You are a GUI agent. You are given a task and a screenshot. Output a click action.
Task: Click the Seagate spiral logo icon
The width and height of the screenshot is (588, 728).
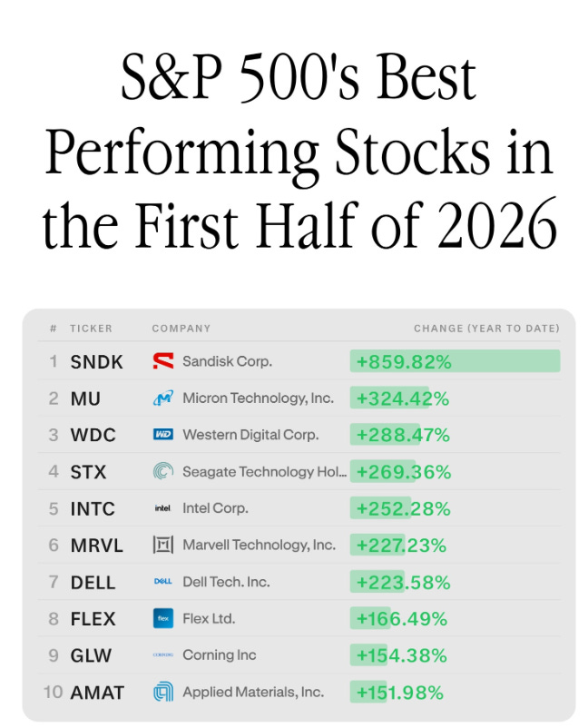[x=163, y=471]
